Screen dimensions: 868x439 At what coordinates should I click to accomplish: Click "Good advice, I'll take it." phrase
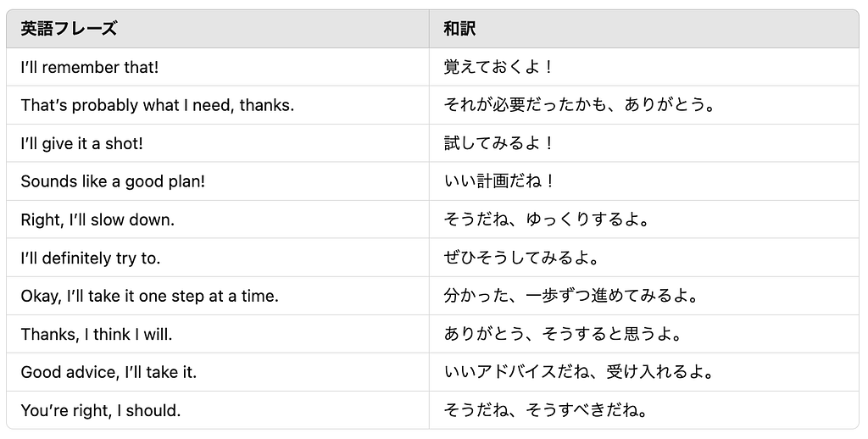[108, 373]
